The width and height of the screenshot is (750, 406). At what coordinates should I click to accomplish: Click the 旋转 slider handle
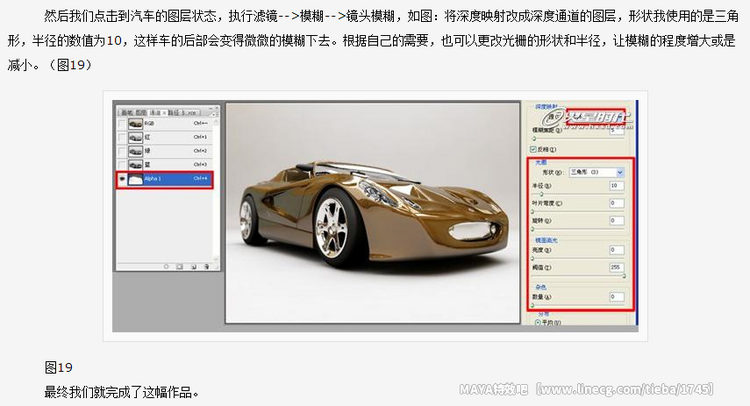coord(532,229)
